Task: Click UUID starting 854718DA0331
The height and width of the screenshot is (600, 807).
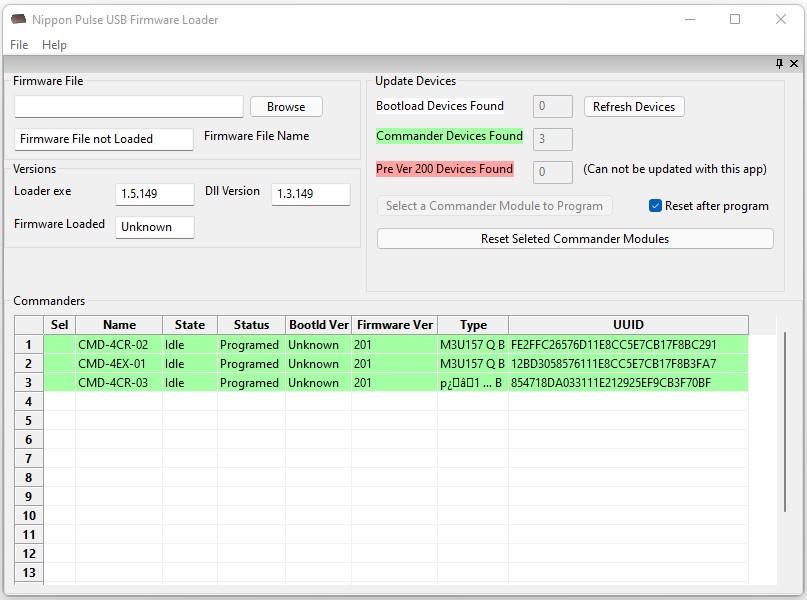Action: coord(628,382)
